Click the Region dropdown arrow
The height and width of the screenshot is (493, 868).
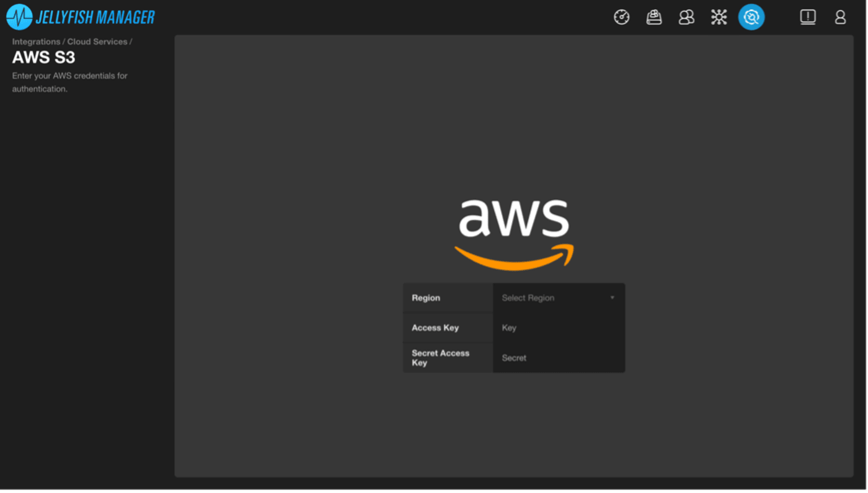[x=612, y=298]
